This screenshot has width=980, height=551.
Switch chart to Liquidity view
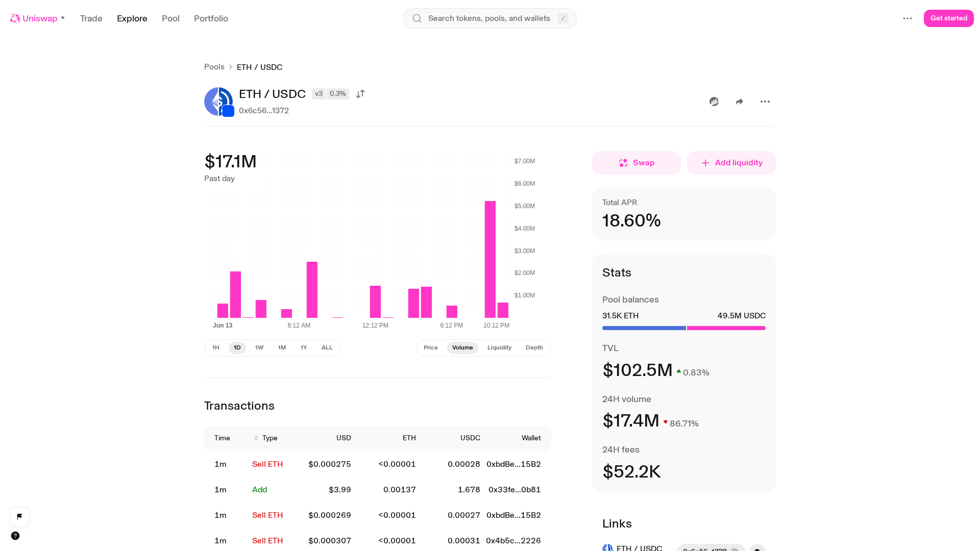click(x=499, y=348)
